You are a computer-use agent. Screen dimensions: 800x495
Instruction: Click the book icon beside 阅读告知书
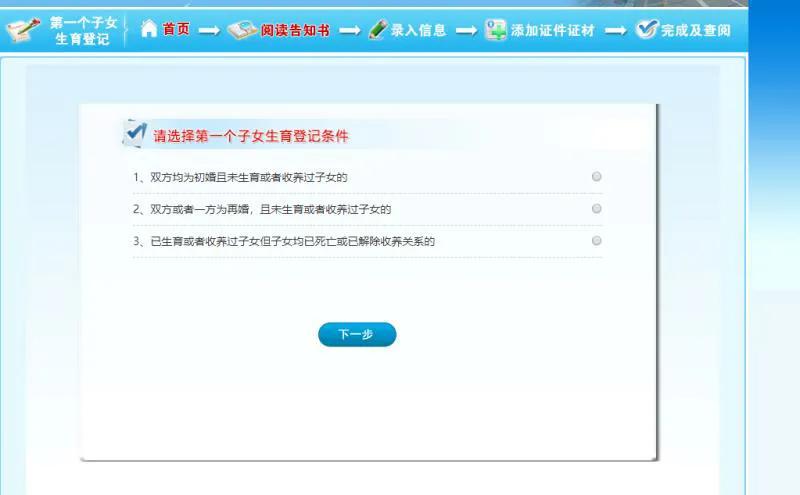tap(241, 30)
